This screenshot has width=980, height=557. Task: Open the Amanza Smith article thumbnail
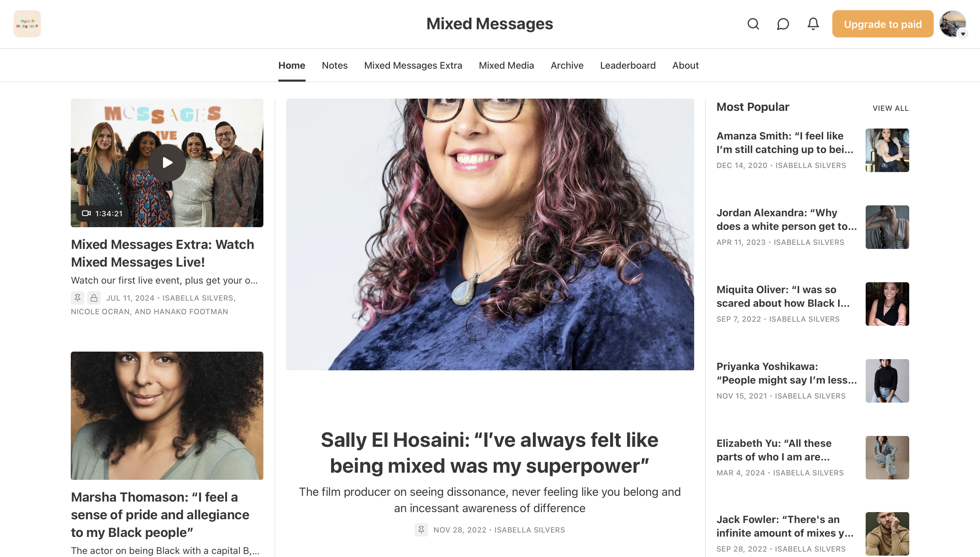pyautogui.click(x=887, y=150)
